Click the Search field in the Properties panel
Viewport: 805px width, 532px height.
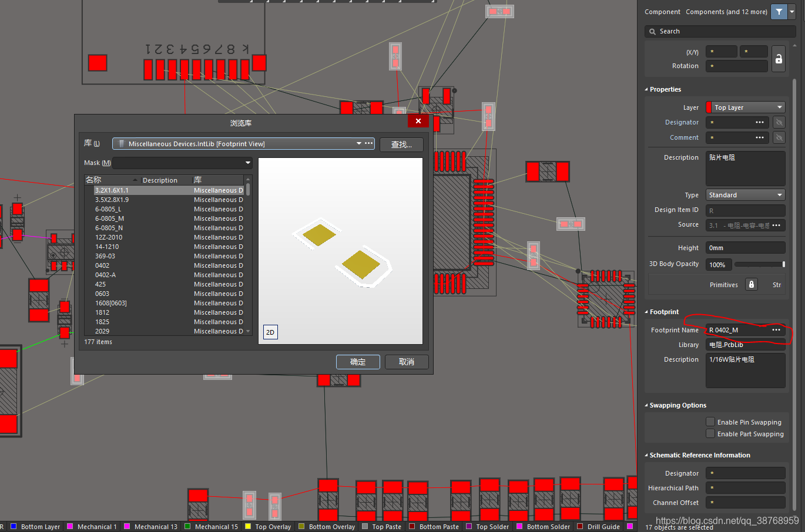[720, 31]
